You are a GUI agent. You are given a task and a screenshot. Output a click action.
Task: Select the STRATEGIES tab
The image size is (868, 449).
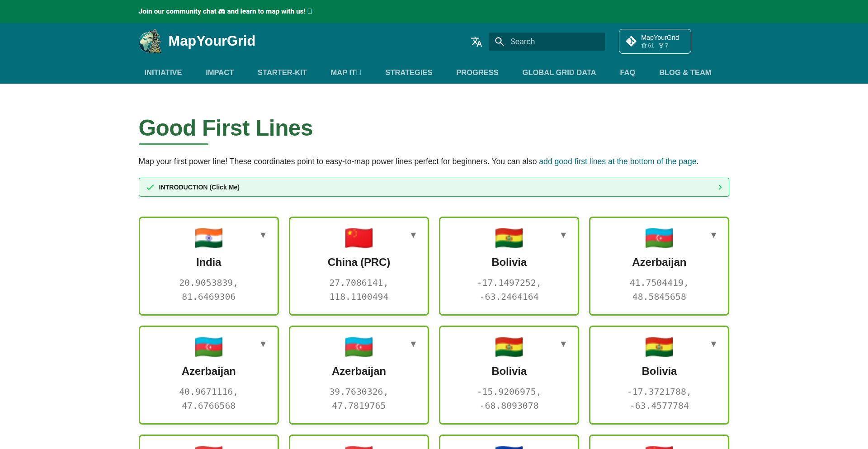point(409,72)
